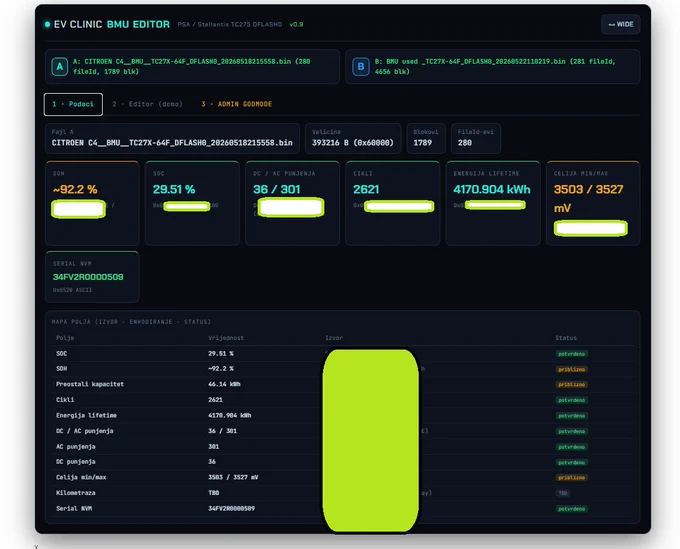Click 'AC punjenja' value '301' in table

point(213,447)
